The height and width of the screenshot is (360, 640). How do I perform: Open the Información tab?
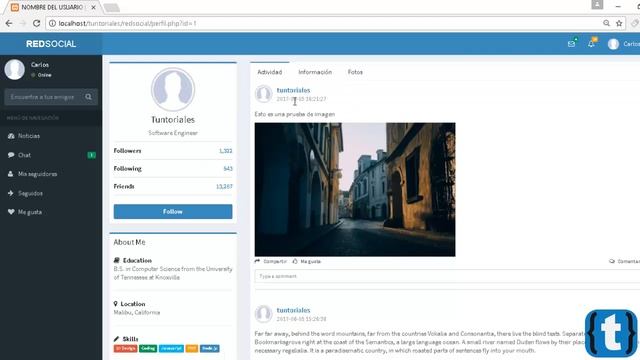coord(315,72)
